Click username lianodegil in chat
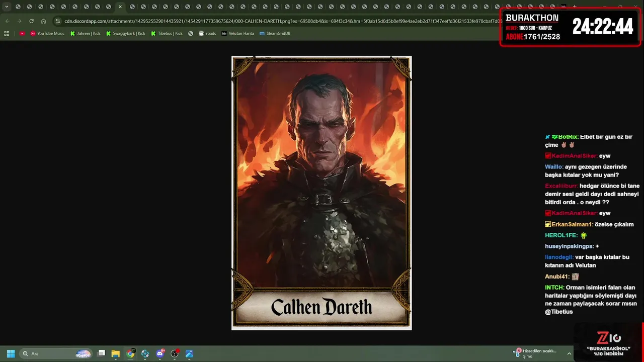 tap(559, 257)
